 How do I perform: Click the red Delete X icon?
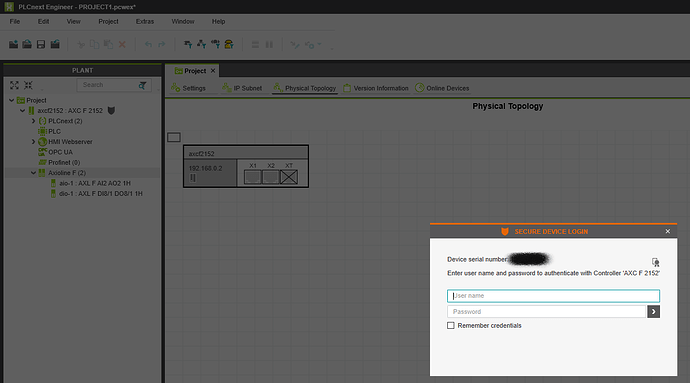click(122, 44)
